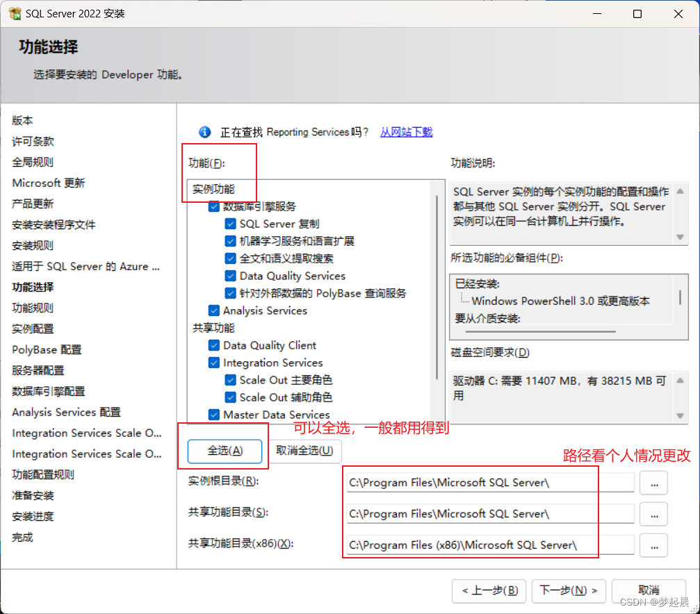Uncheck Scale Out 主要角色
The height and width of the screenshot is (614, 700).
[x=230, y=380]
